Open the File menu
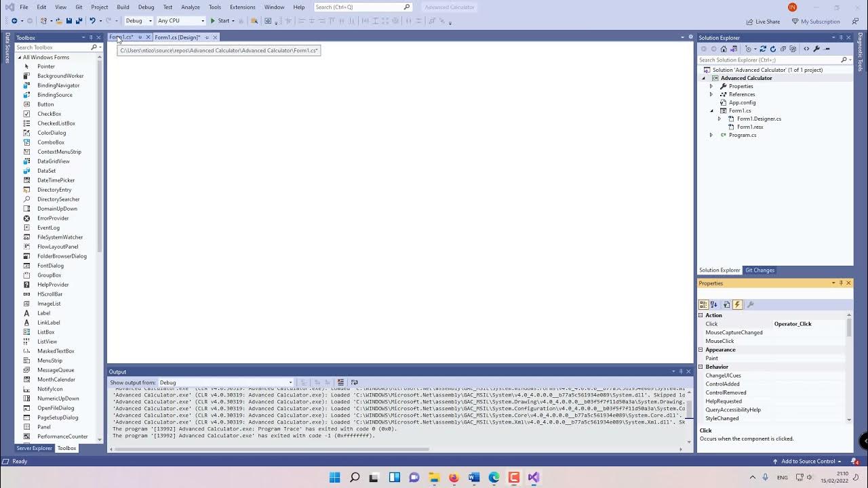 coord(24,7)
